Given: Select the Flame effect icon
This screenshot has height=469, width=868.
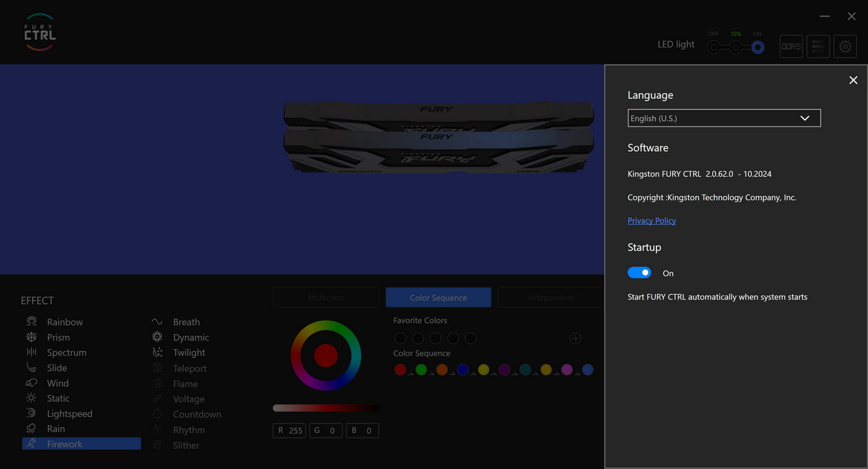Looking at the screenshot, I should point(157,384).
